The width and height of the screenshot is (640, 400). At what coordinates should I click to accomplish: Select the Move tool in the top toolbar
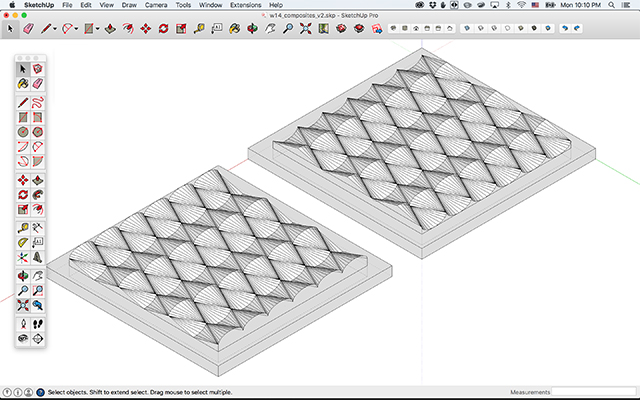click(146, 29)
